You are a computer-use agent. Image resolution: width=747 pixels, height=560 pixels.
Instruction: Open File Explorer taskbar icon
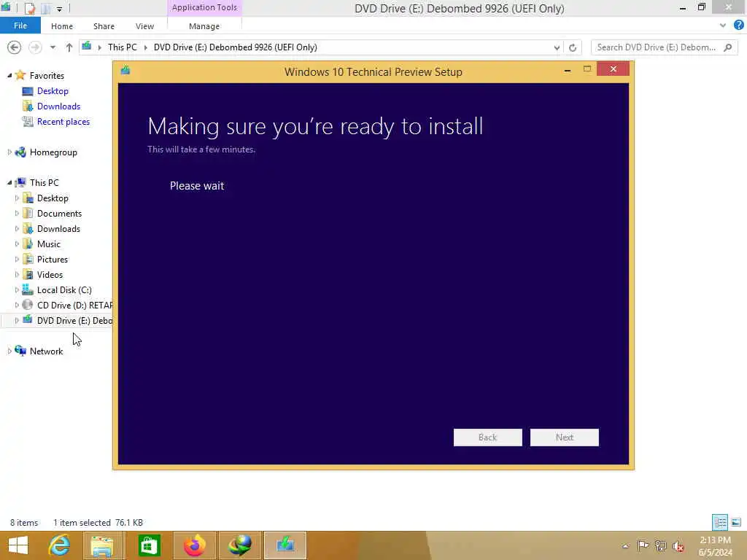pos(102,545)
